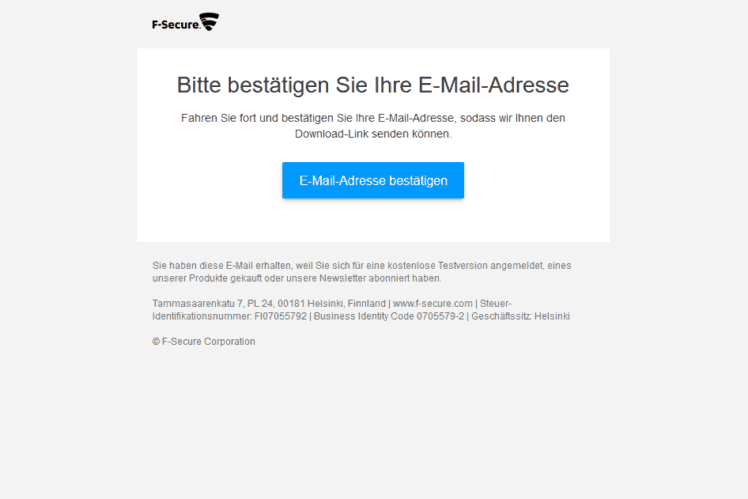Viewport: 748px width, 499px height.
Task: Click the 'Sie haben diese E-Mail erhalten' footer sentence
Action: pos(362,272)
